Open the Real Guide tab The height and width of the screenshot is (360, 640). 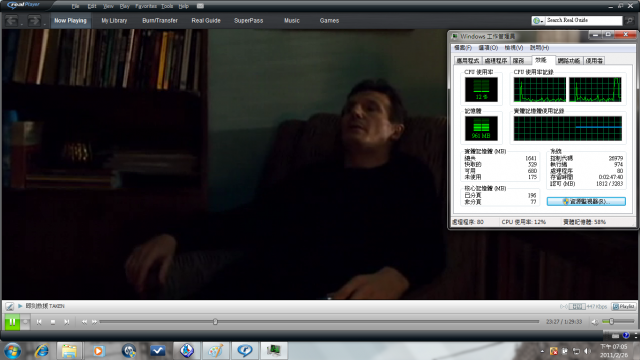[x=206, y=20]
